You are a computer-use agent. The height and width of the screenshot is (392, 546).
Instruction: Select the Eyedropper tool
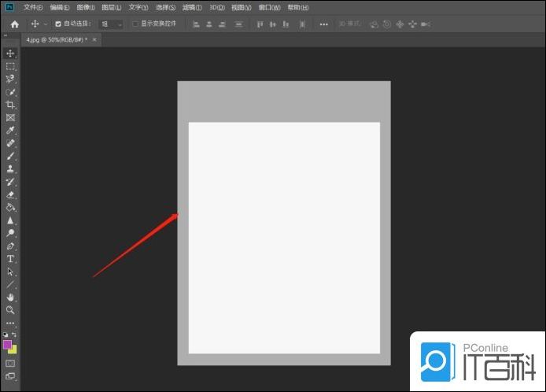point(10,131)
